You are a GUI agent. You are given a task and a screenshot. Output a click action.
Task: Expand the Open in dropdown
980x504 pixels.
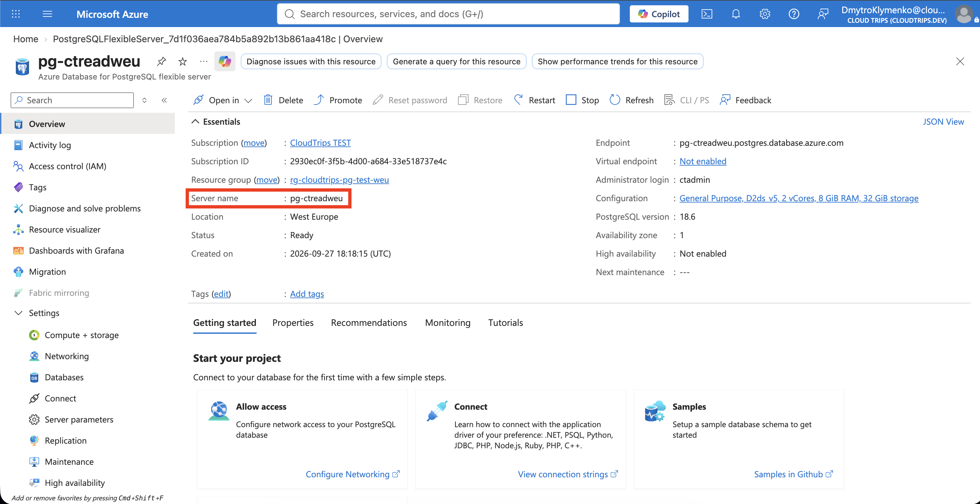(223, 100)
